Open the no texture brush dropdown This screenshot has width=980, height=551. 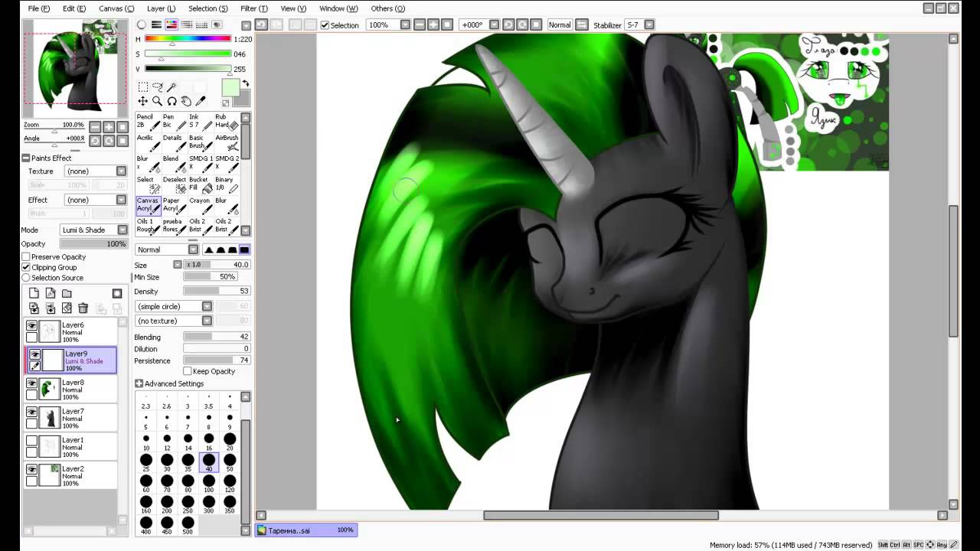click(174, 321)
